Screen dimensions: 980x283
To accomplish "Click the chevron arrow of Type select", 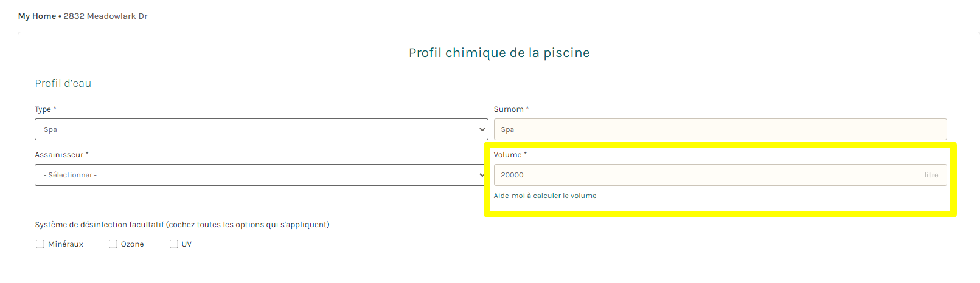I will click(x=482, y=129).
